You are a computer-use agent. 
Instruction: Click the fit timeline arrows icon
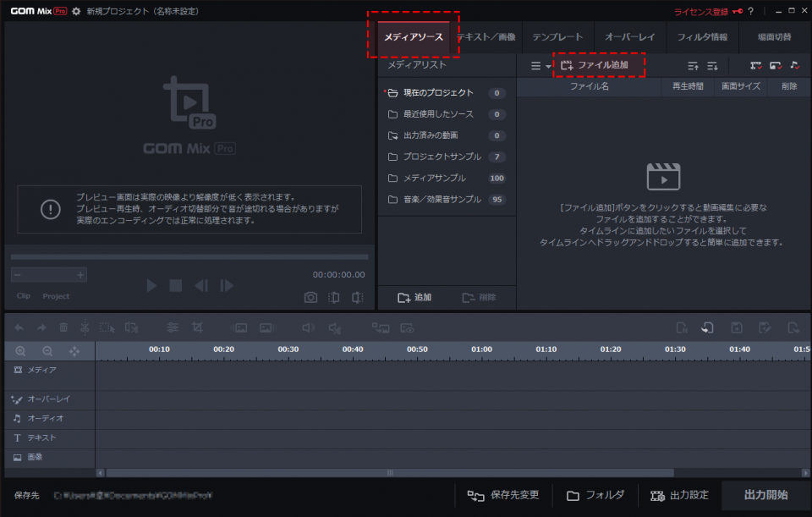click(74, 351)
